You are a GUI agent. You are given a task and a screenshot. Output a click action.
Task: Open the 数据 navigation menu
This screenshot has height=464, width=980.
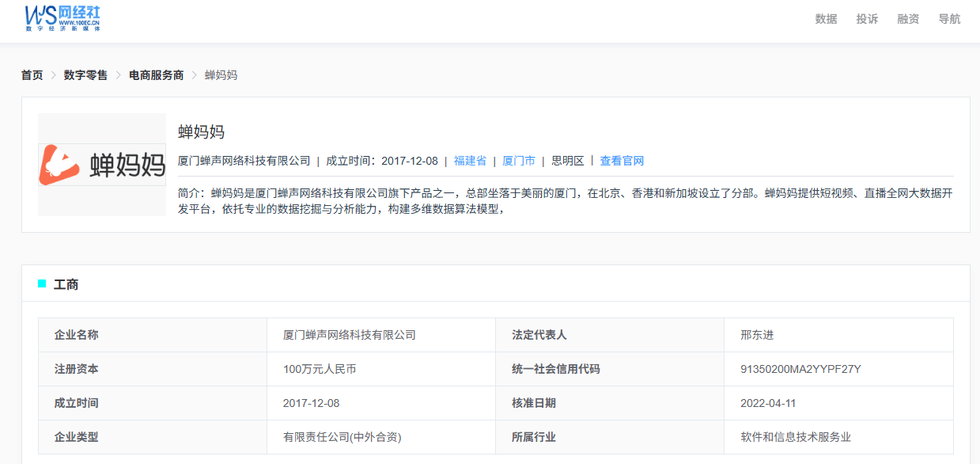[826, 19]
